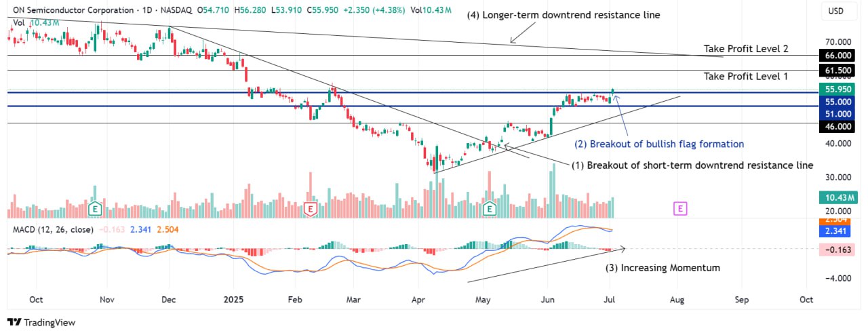Click the 40.000 price scale value

837,143
